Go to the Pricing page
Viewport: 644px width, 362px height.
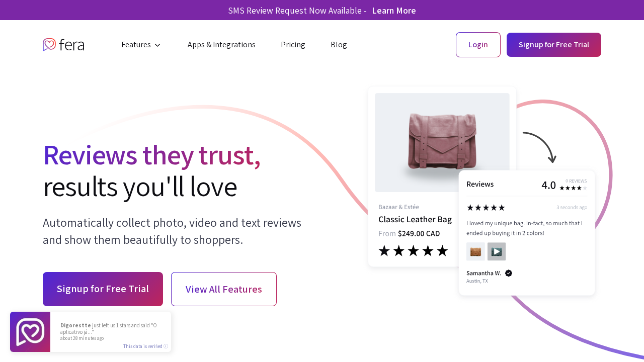[293, 45]
